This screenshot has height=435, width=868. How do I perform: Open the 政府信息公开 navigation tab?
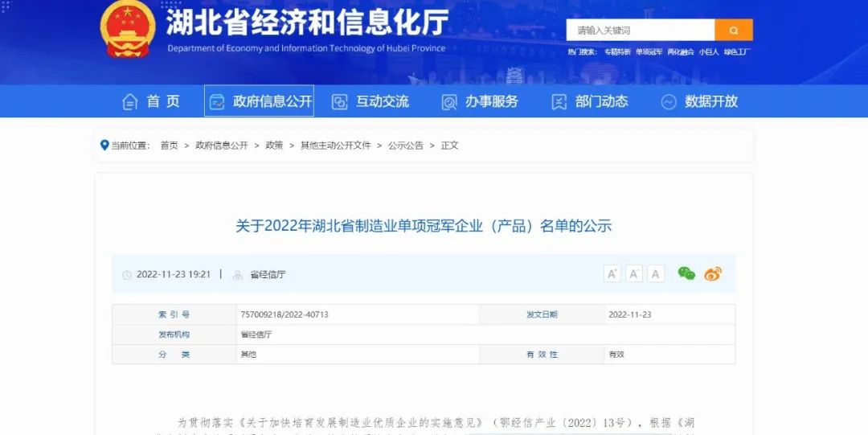[260, 101]
